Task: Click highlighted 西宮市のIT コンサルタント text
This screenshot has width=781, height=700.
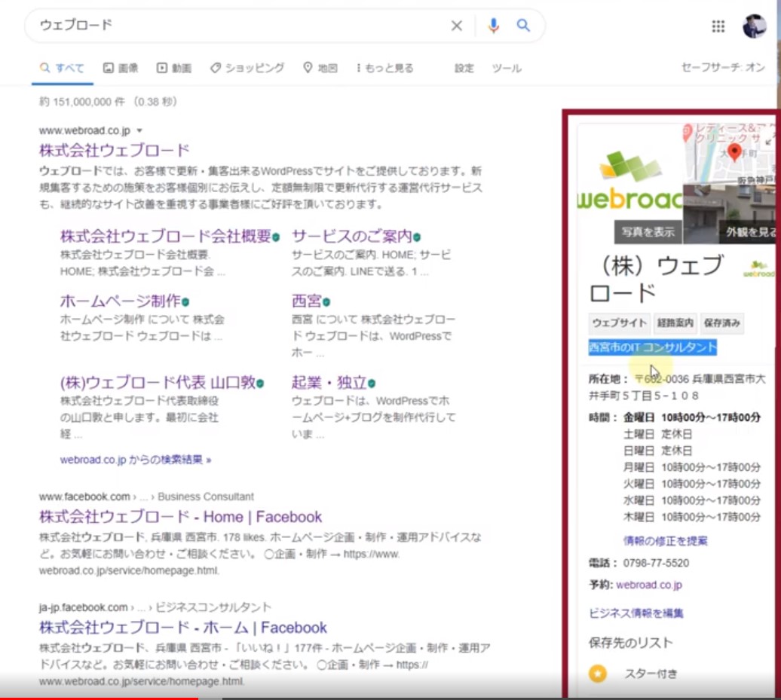Action: [x=653, y=347]
